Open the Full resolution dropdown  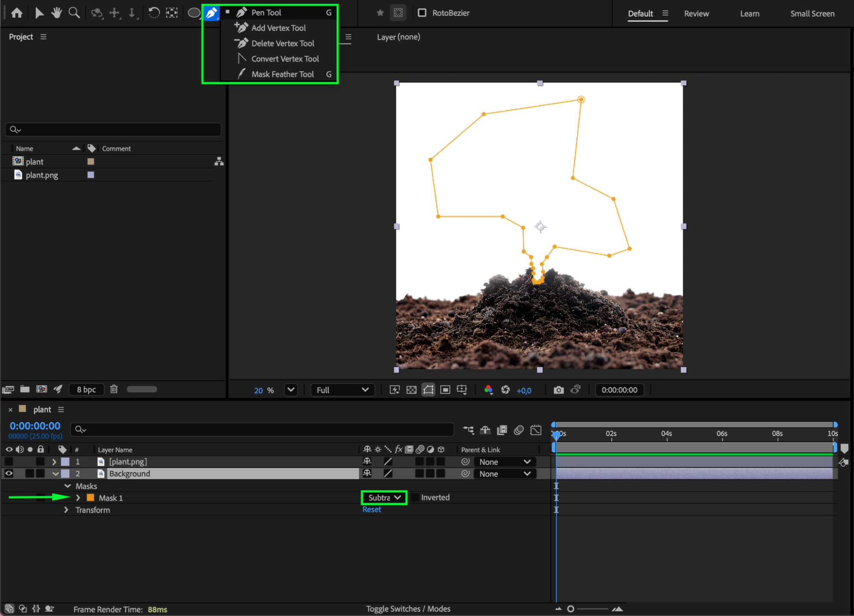point(343,390)
